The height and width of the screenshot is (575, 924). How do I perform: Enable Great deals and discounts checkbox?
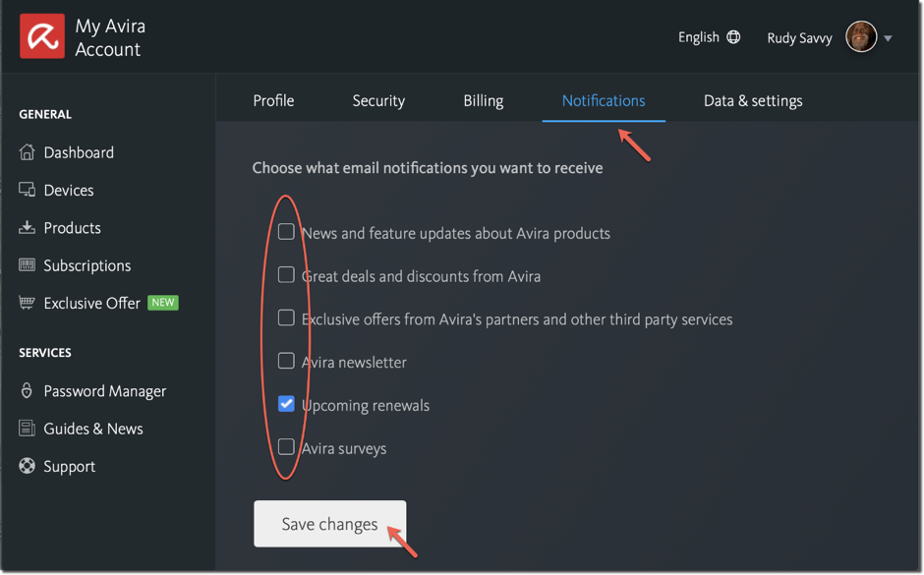pyautogui.click(x=286, y=275)
